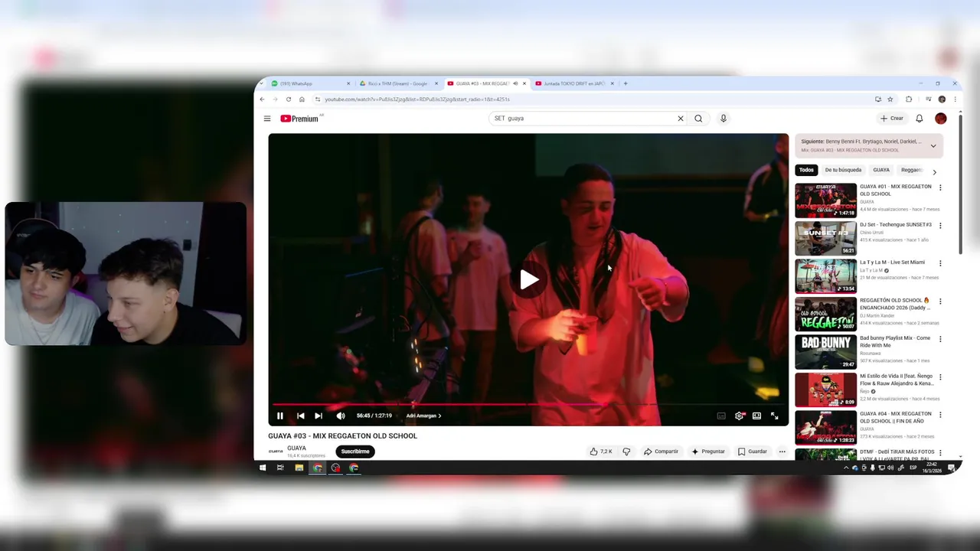This screenshot has height=551, width=980.
Task: Save video with Guardar button
Action: coord(752,452)
